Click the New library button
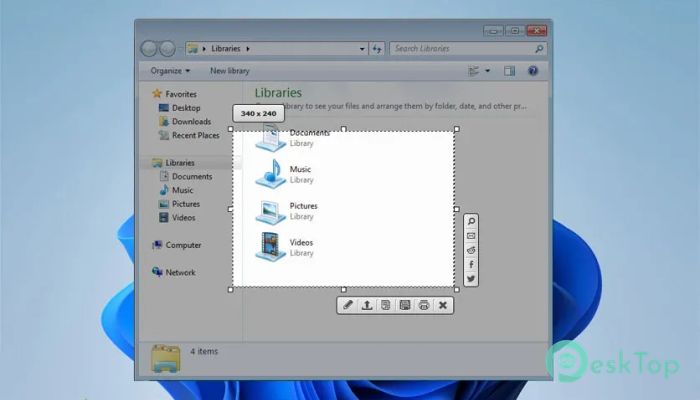700x400 pixels. (x=229, y=71)
